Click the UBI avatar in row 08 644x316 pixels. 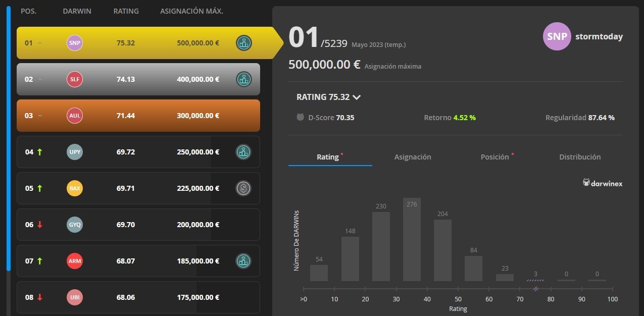(74, 297)
